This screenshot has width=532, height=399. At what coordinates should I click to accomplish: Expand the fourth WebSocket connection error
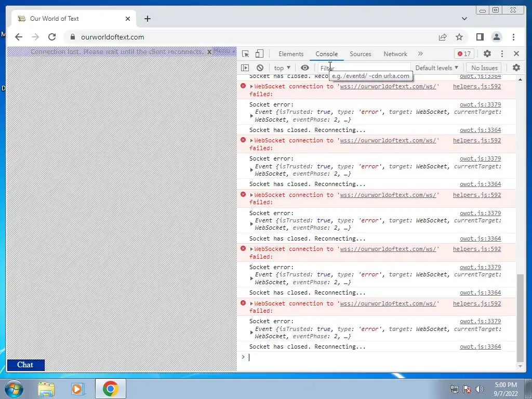[251, 249]
